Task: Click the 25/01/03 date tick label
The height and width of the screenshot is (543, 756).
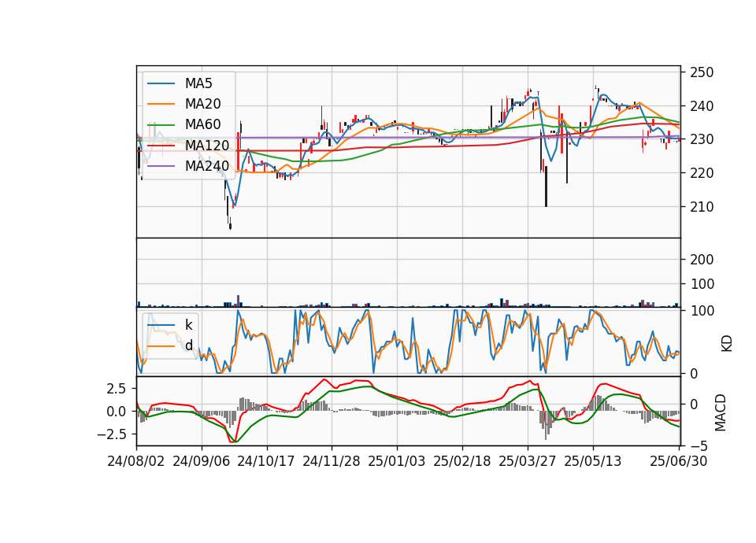Action: [397, 461]
